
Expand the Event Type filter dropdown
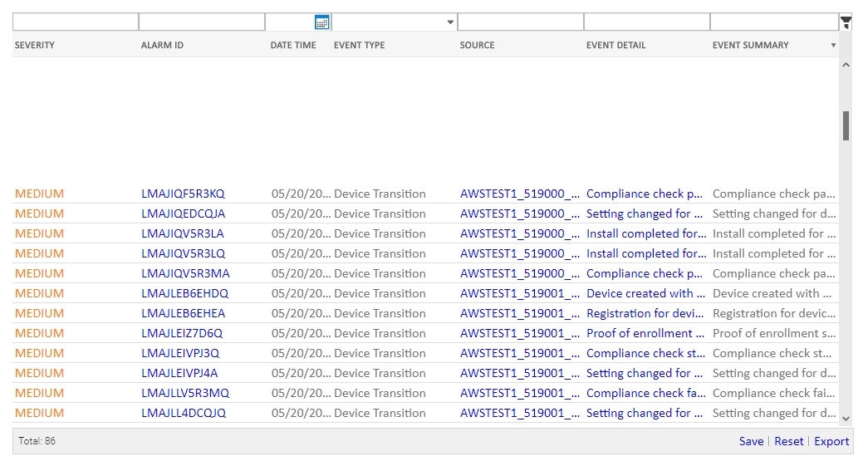pyautogui.click(x=450, y=22)
